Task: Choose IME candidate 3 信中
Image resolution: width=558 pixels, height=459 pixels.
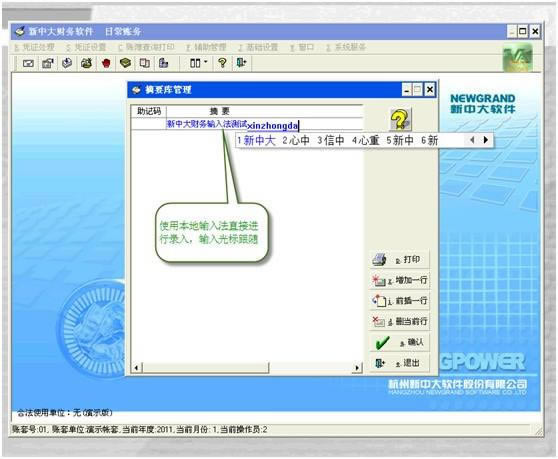Action: (x=331, y=140)
